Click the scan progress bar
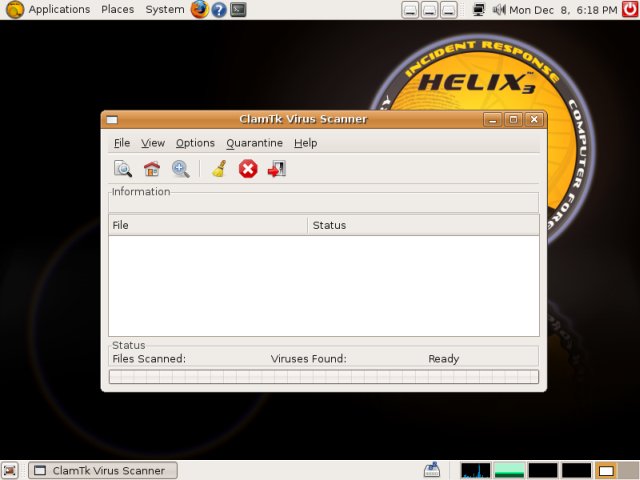The height and width of the screenshot is (480, 640). pyautogui.click(x=324, y=377)
